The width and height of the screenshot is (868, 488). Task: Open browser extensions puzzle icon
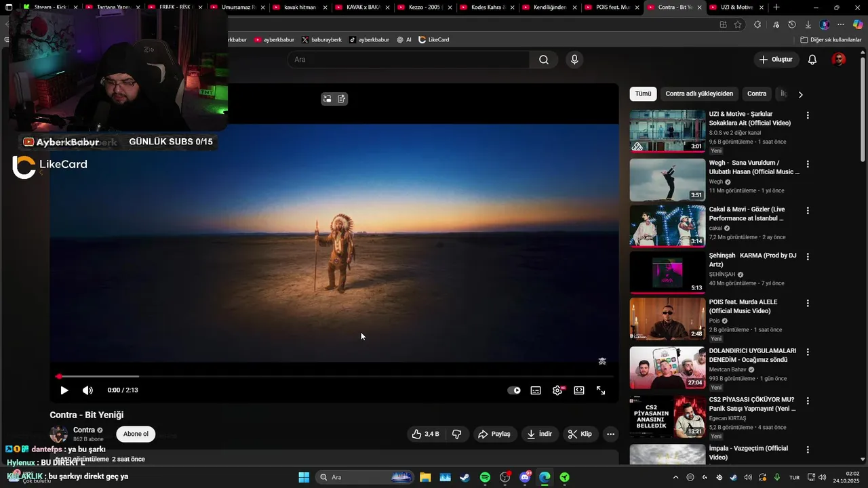[x=757, y=24]
